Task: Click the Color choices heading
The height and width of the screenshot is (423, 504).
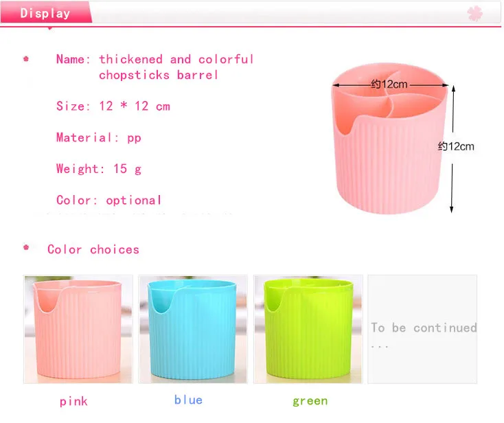Action: click(x=93, y=249)
